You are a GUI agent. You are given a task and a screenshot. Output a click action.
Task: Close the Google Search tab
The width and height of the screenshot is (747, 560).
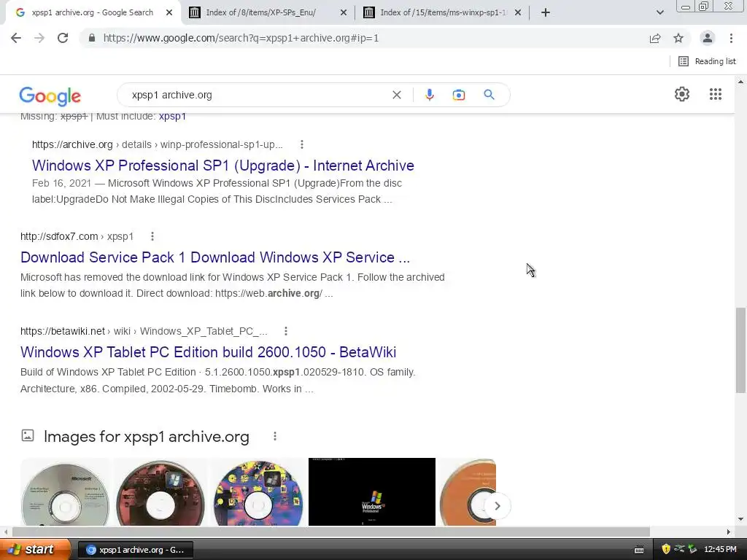(x=169, y=12)
